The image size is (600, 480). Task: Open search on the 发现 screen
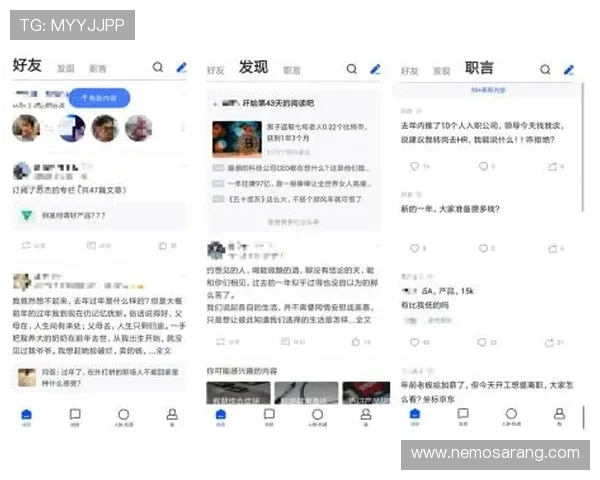point(351,69)
